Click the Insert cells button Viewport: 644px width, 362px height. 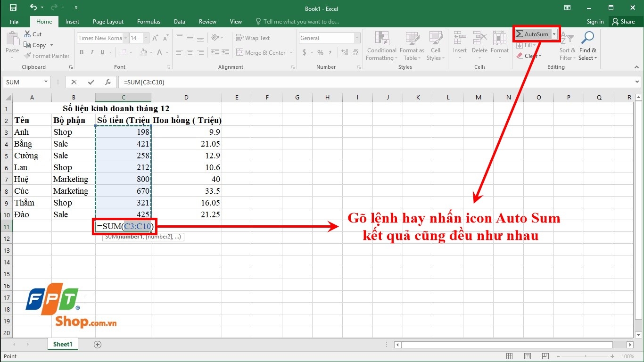coord(460,46)
